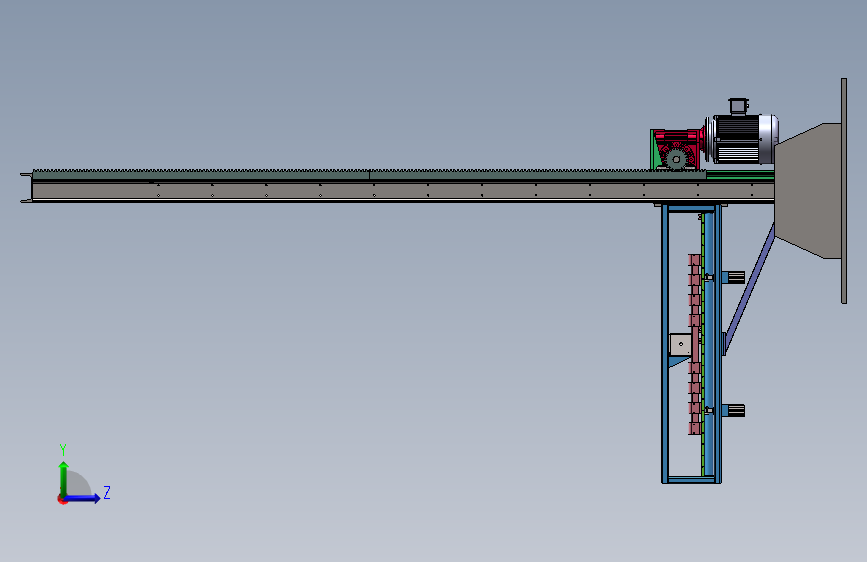
Task: Click the blue Z axis arrow of the triad
Action: [83, 498]
